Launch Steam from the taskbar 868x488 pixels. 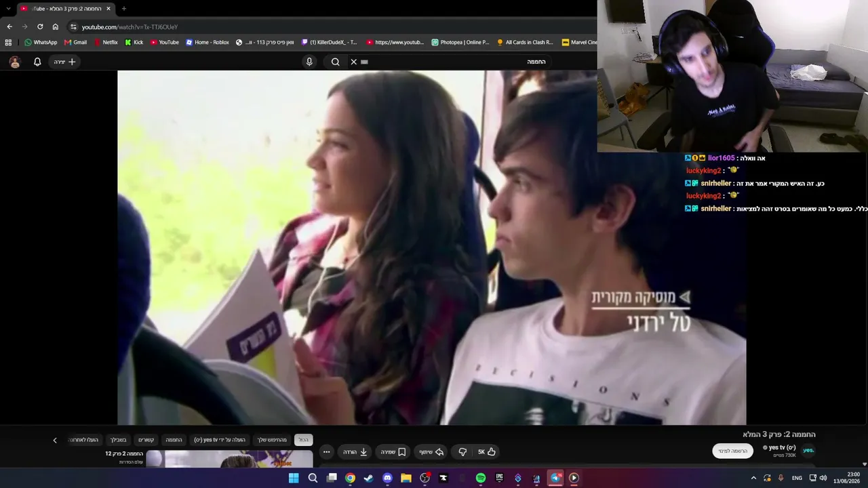(x=368, y=478)
